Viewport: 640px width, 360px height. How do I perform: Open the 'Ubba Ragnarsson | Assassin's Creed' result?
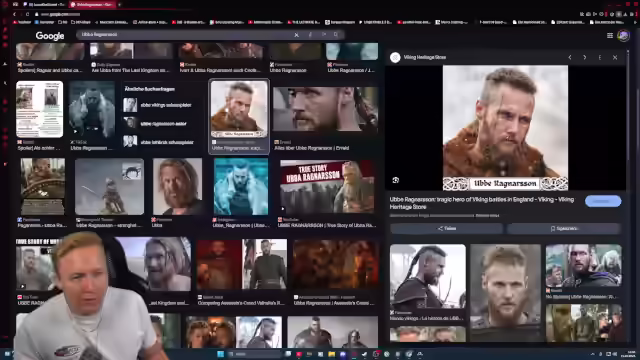(x=336, y=265)
